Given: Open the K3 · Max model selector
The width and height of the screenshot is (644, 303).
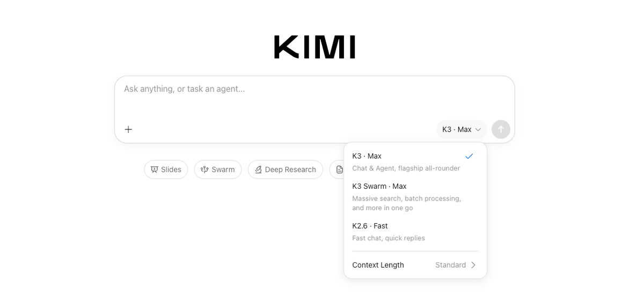Looking at the screenshot, I should [x=462, y=129].
